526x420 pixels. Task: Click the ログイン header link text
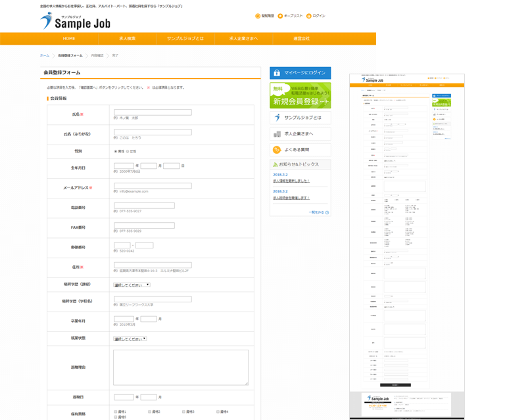click(x=319, y=16)
